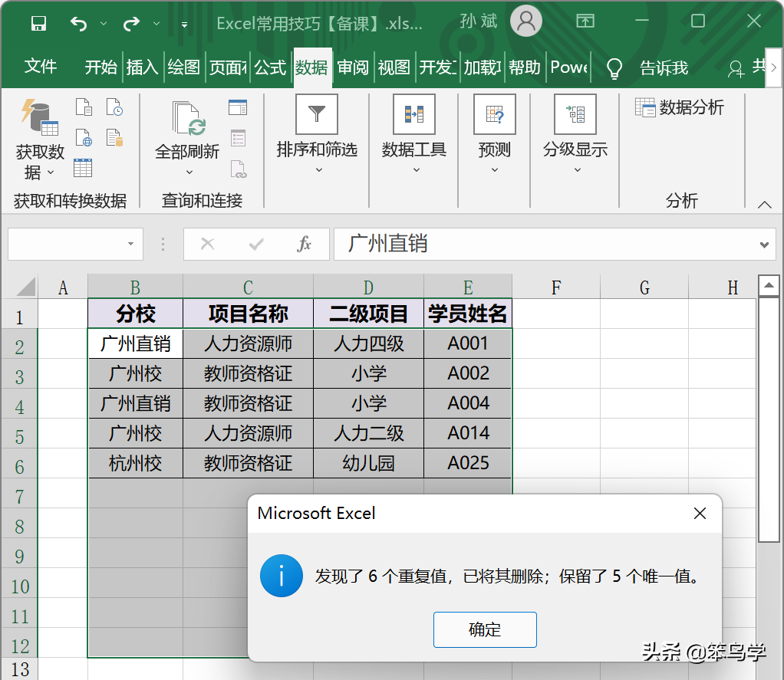The width and height of the screenshot is (784, 680).
Task: Open the Undo history dropdown arrow
Action: click(104, 24)
